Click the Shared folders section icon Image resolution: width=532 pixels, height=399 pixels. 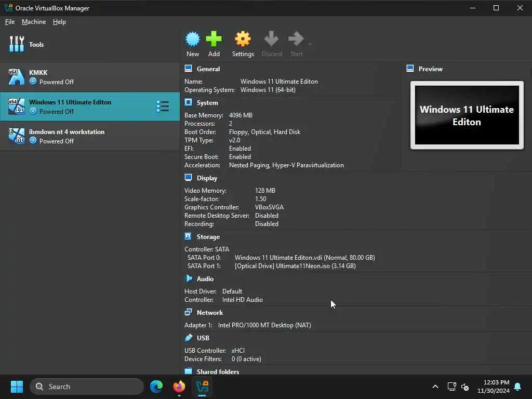[188, 371]
